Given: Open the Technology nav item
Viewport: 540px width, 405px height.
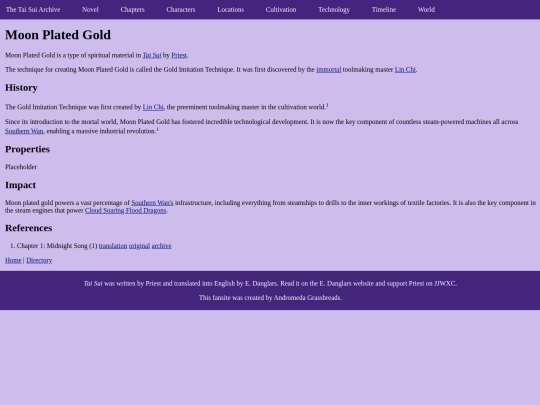Looking at the screenshot, I should tap(334, 10).
